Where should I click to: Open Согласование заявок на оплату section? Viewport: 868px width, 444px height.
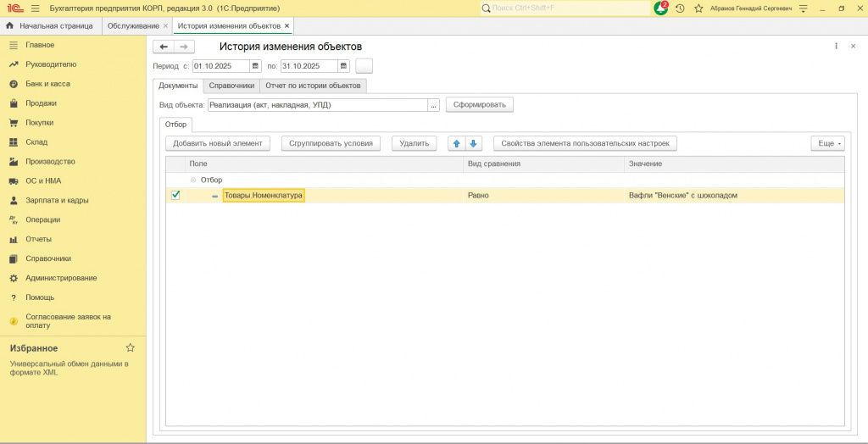pyautogui.click(x=68, y=321)
